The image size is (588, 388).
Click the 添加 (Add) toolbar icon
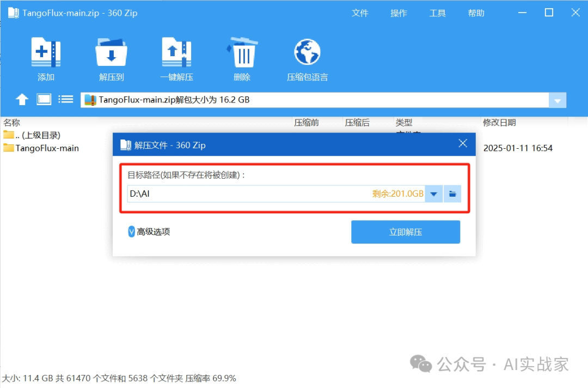pyautogui.click(x=46, y=52)
